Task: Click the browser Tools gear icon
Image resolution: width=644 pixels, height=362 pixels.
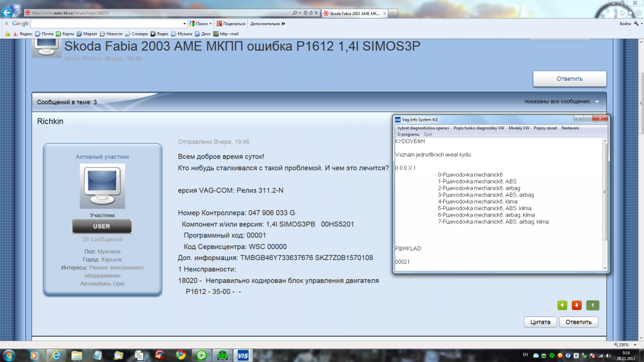Action: point(639,12)
